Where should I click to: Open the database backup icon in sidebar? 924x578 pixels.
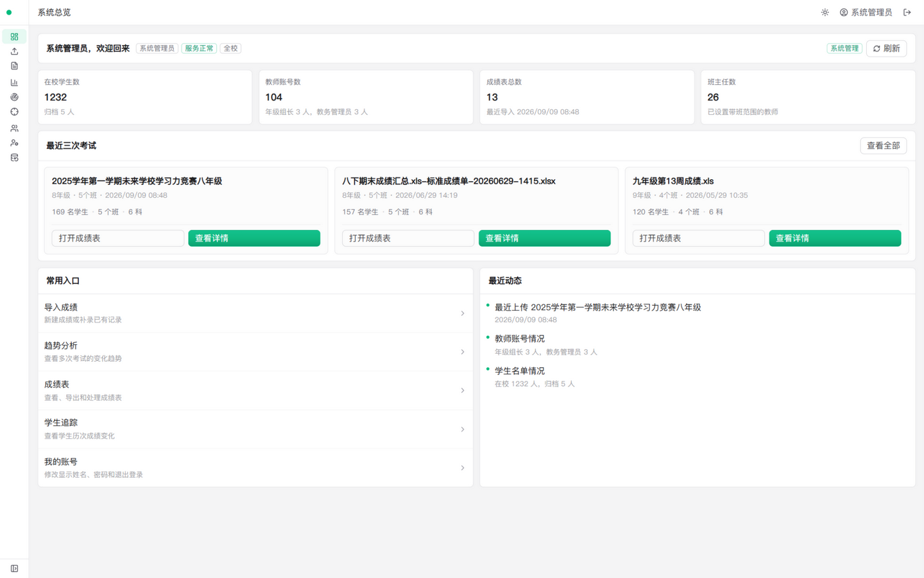[x=14, y=158]
